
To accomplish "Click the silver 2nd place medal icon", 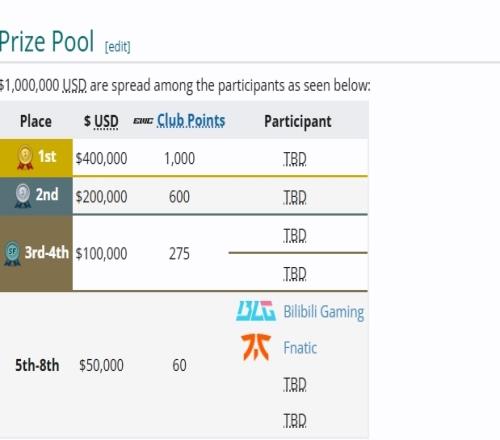I will point(23,195).
